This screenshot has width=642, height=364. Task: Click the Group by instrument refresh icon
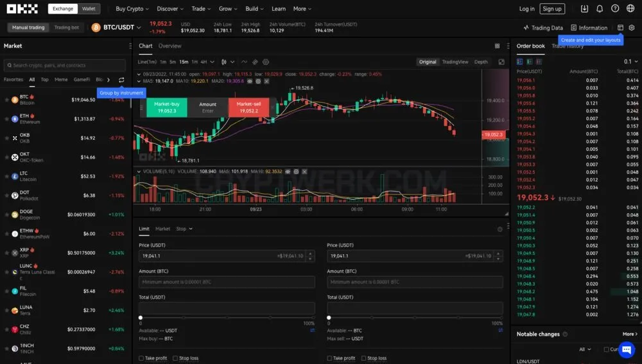point(121,80)
